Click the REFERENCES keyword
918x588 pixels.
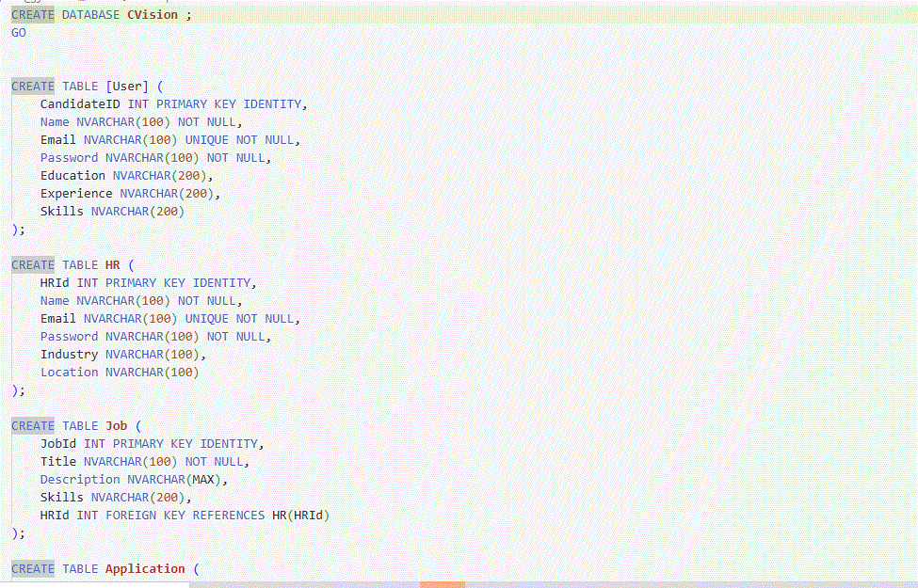tap(229, 516)
